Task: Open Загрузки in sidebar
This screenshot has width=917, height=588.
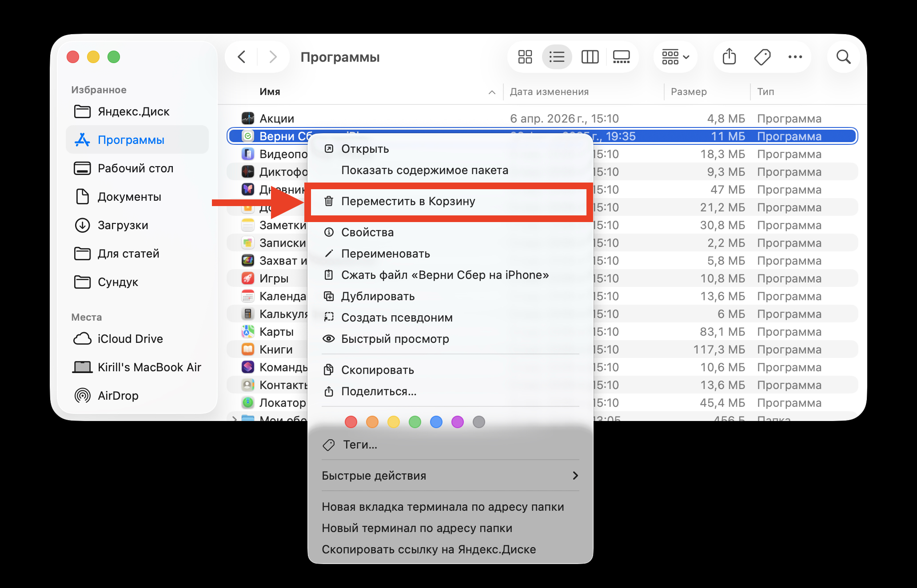Action: coord(137,225)
